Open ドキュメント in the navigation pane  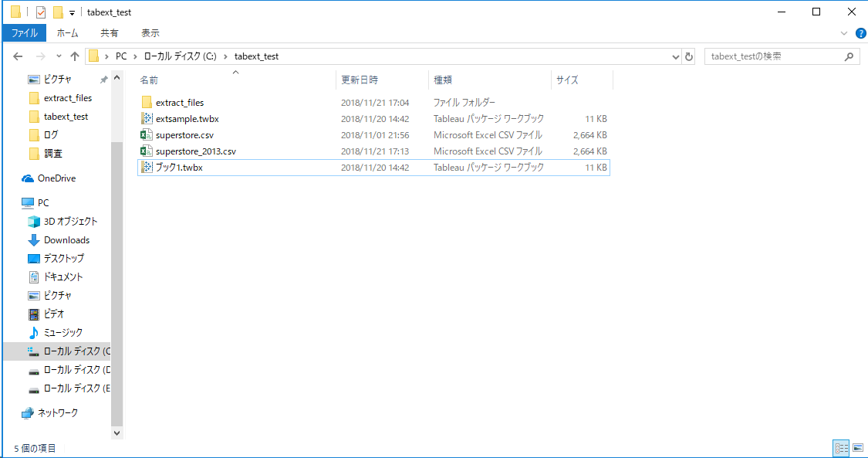pos(63,276)
